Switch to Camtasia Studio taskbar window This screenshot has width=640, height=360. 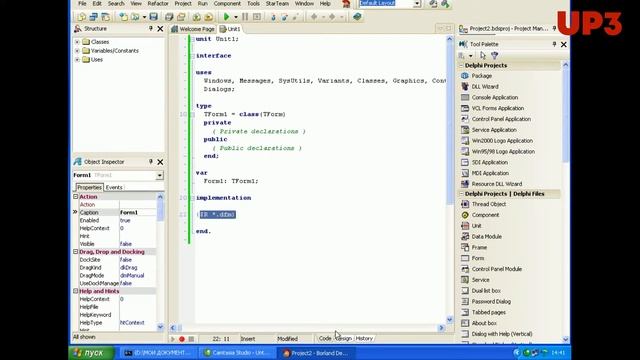pos(237,353)
